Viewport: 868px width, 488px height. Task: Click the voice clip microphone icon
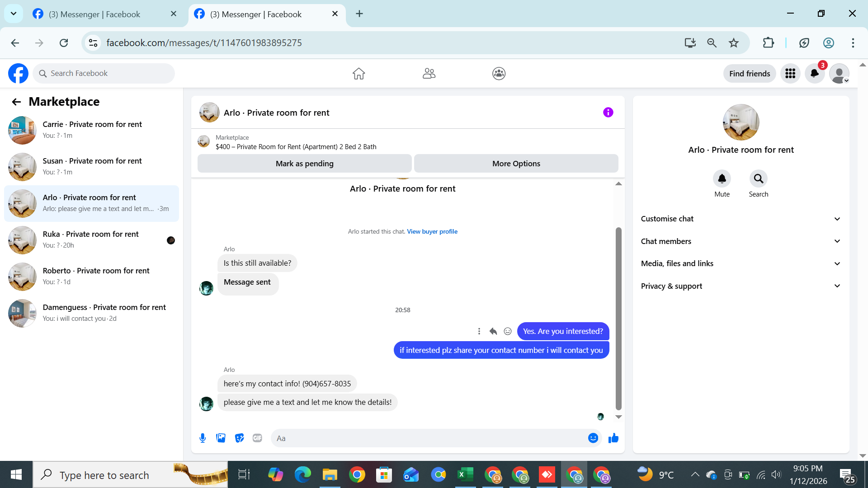[x=203, y=438]
